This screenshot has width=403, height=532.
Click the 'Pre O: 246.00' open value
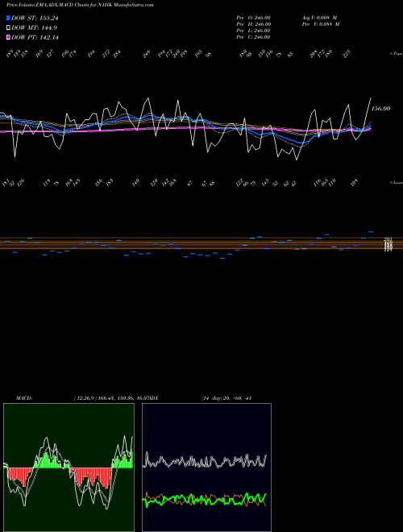click(x=253, y=17)
